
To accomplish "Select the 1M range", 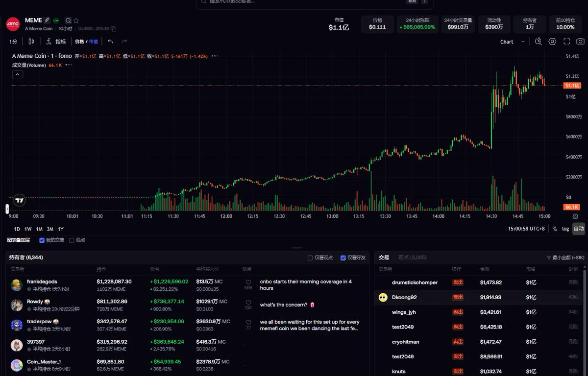I will click(39, 229).
